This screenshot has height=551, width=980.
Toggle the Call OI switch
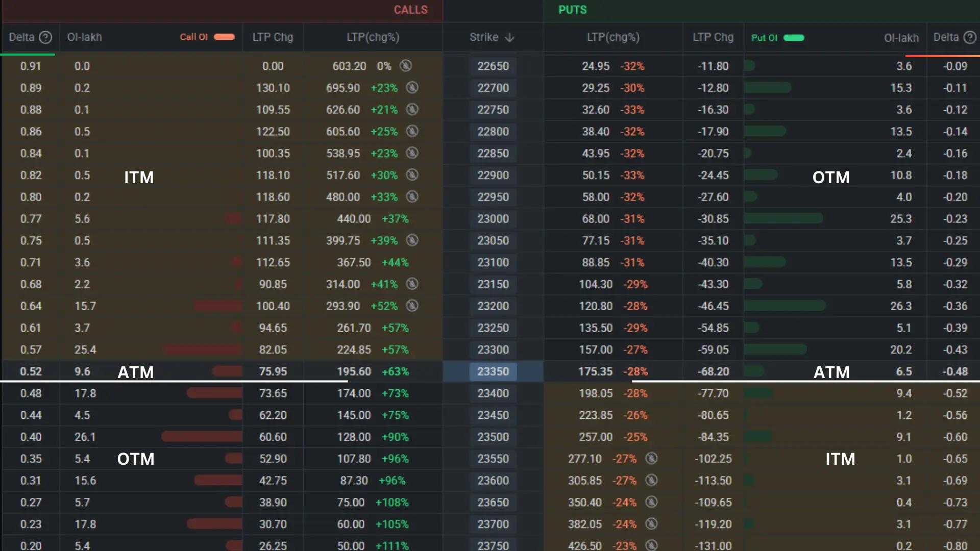224,37
